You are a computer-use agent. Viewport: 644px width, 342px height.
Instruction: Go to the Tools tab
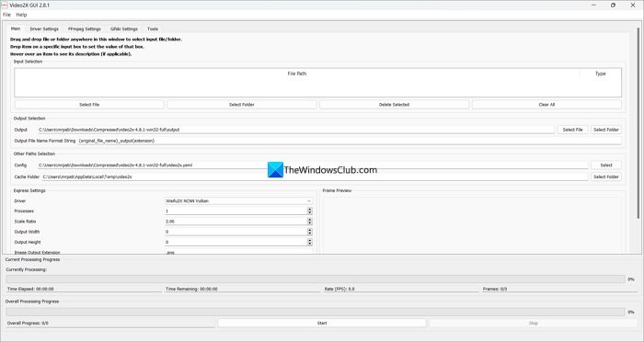(x=153, y=29)
